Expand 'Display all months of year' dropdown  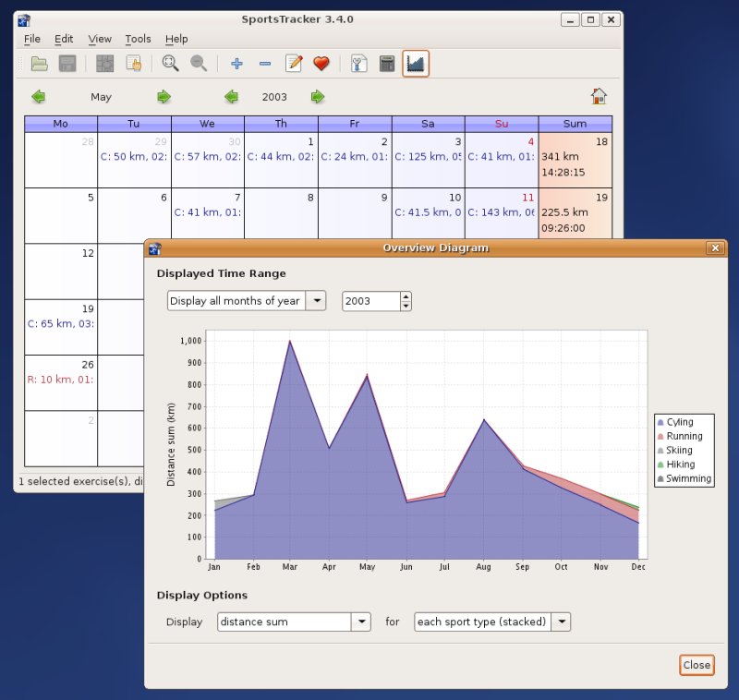[x=316, y=300]
